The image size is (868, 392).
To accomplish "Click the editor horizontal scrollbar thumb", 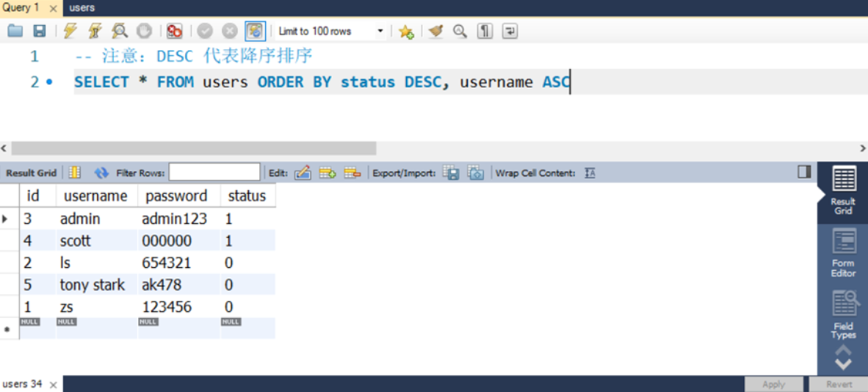I will [194, 148].
